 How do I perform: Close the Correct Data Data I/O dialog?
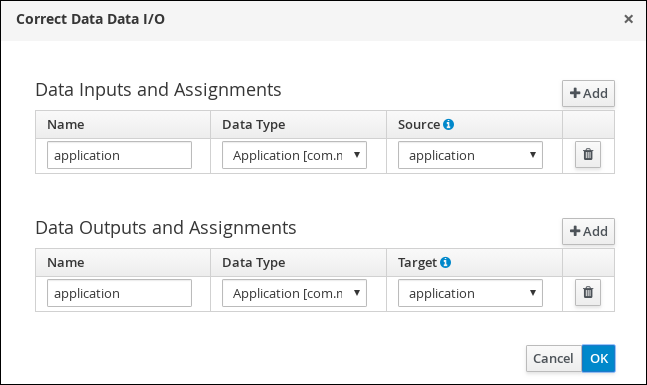coord(628,19)
